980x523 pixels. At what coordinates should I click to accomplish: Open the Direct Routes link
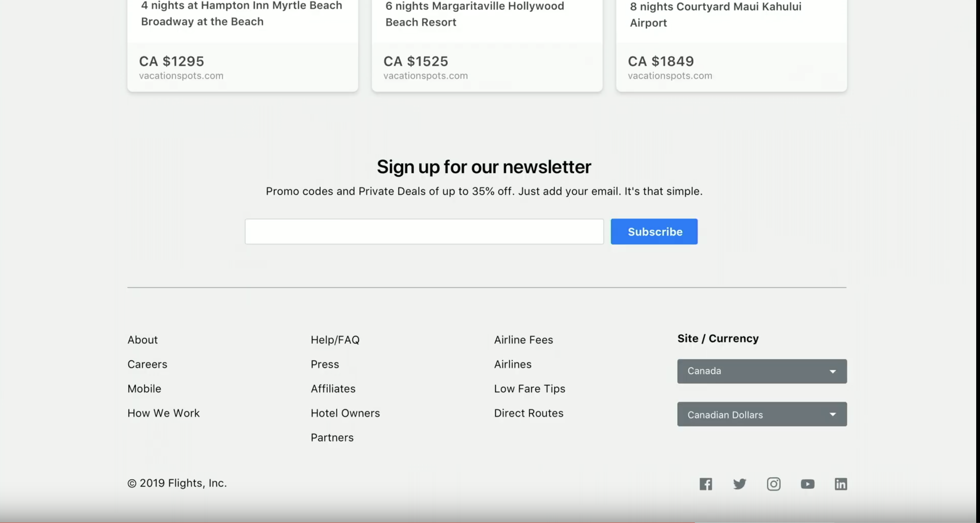[x=528, y=413]
